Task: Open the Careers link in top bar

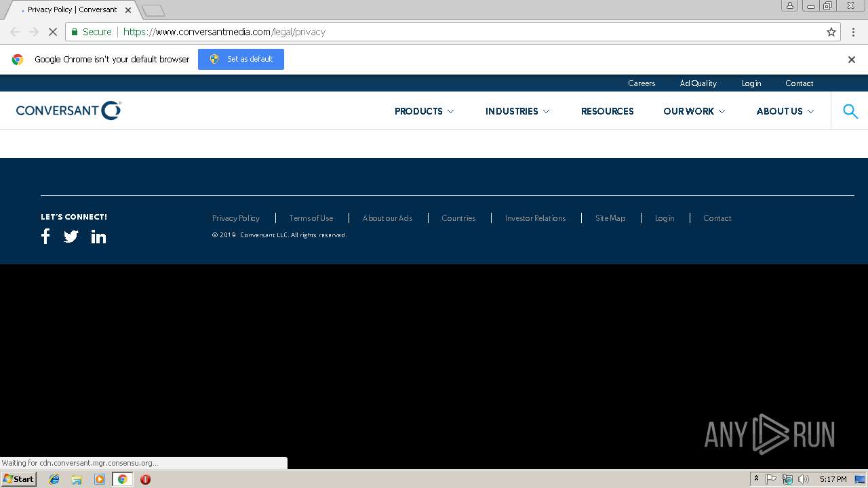Action: (642, 83)
